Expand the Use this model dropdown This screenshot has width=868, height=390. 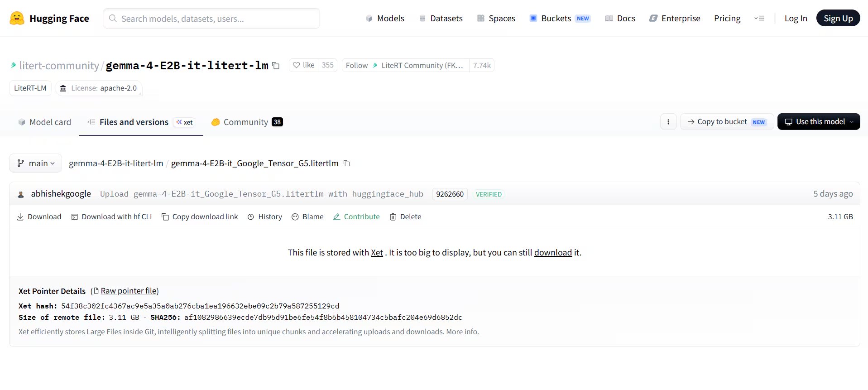[819, 122]
